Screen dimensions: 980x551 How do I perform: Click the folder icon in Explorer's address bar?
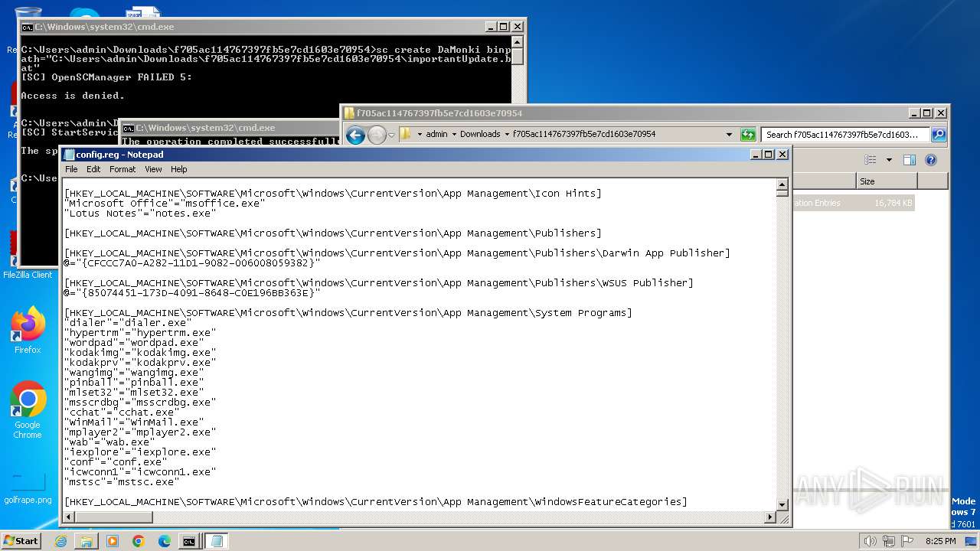click(x=406, y=134)
